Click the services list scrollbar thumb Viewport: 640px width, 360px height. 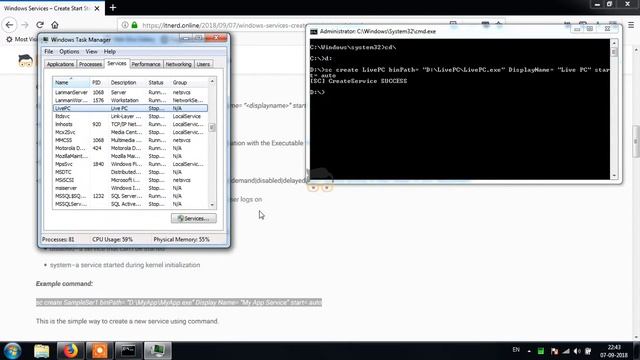[212, 127]
